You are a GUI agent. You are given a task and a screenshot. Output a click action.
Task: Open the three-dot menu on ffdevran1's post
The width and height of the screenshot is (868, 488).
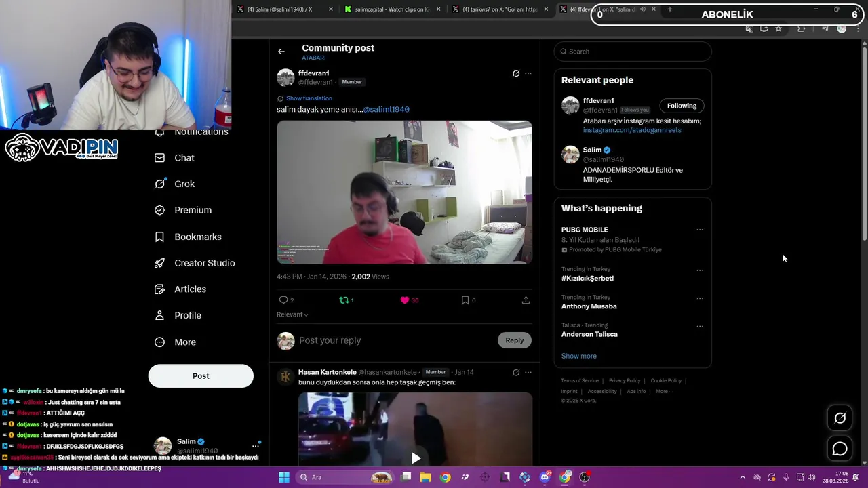[x=528, y=73]
